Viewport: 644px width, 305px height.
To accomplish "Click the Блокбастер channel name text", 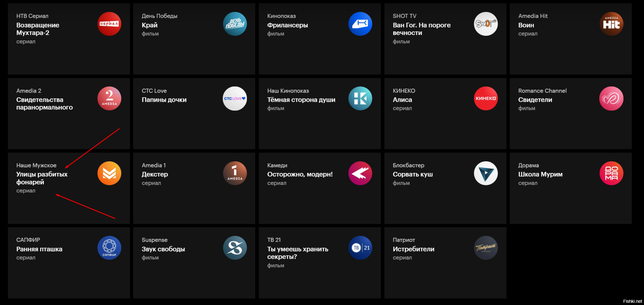I will (x=408, y=165).
